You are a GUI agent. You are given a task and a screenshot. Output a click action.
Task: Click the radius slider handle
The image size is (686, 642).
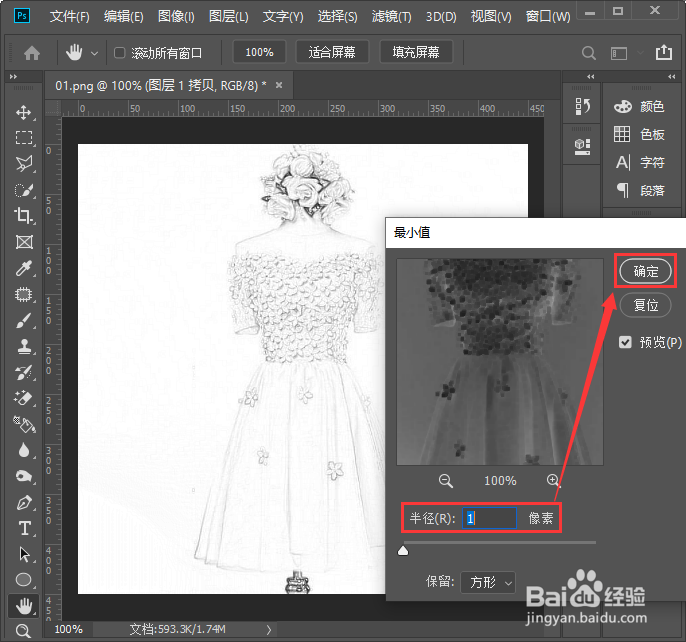403,551
